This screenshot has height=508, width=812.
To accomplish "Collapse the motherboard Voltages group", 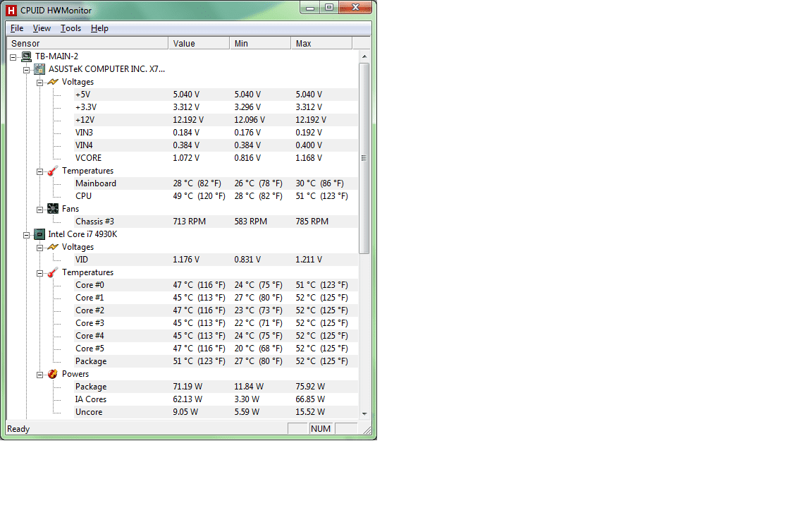I will pyautogui.click(x=40, y=83).
